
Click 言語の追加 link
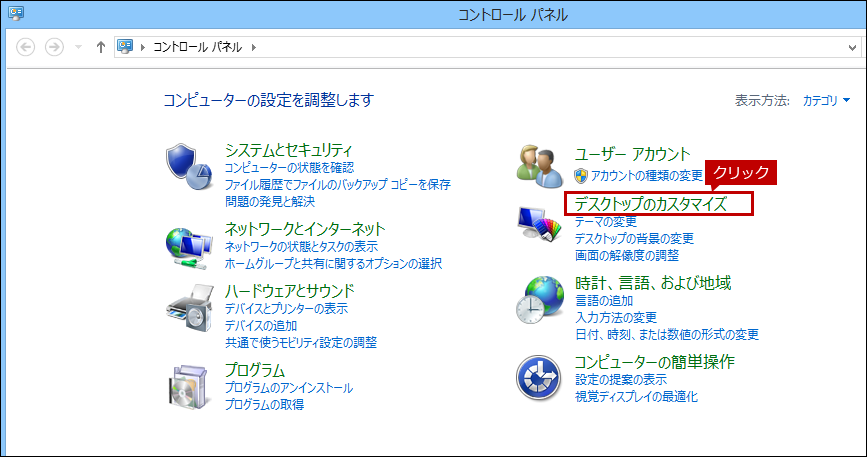pos(604,301)
